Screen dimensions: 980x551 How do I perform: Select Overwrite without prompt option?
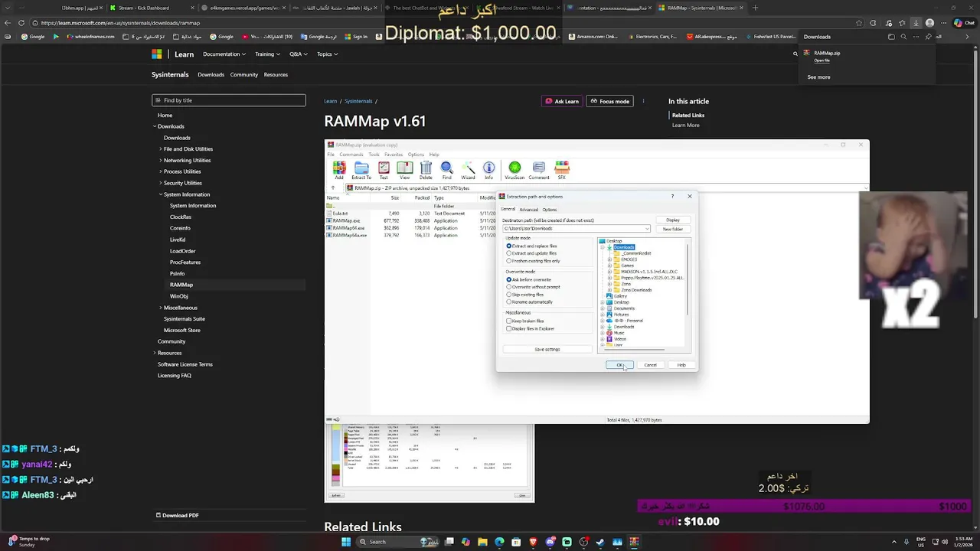(534, 287)
